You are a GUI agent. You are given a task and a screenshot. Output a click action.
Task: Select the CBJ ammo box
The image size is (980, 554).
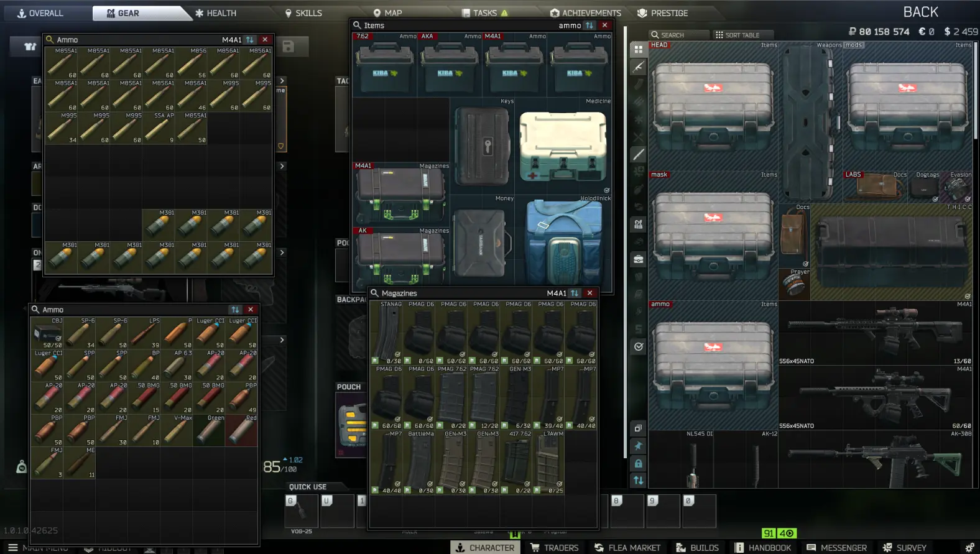pyautogui.click(x=47, y=333)
